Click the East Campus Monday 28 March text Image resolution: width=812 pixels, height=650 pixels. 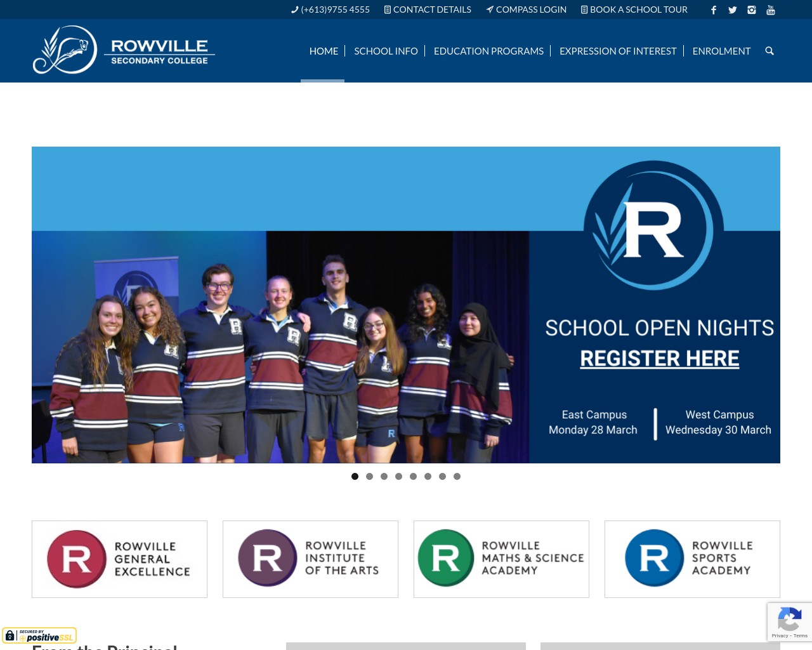pos(593,422)
